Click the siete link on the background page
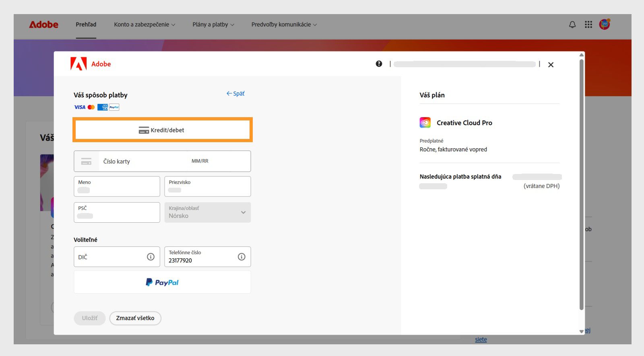Screen dimensions: 644x356 click(481, 339)
